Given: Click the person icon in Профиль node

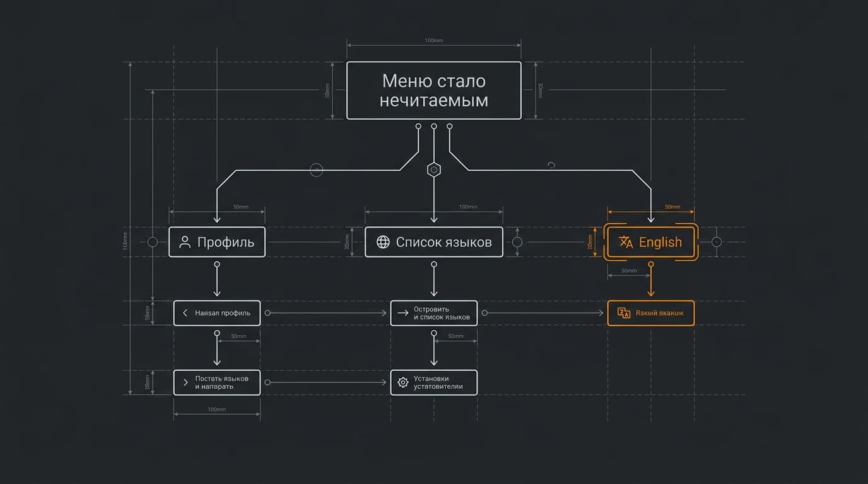Looking at the screenshot, I should (x=185, y=242).
